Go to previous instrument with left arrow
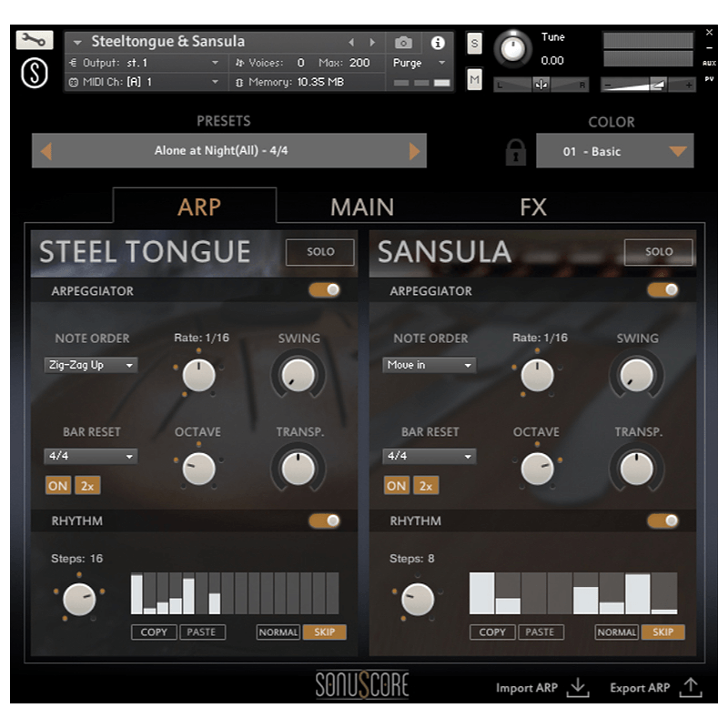Screen dimensions: 728x728 (351, 43)
